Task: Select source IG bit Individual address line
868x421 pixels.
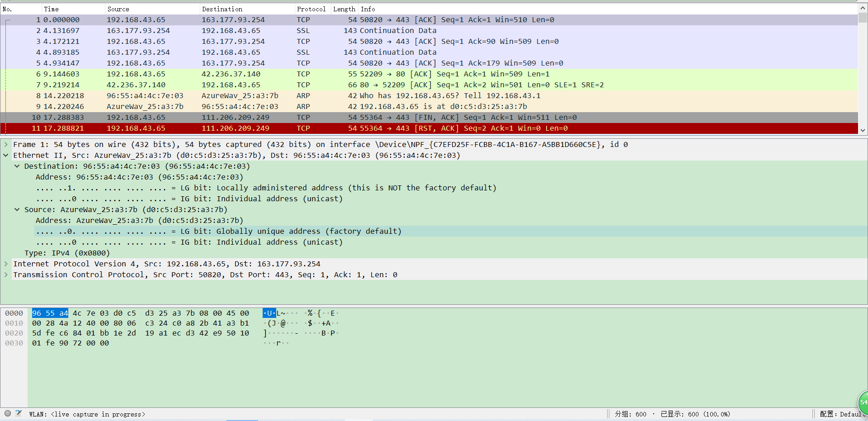Action: click(x=189, y=242)
